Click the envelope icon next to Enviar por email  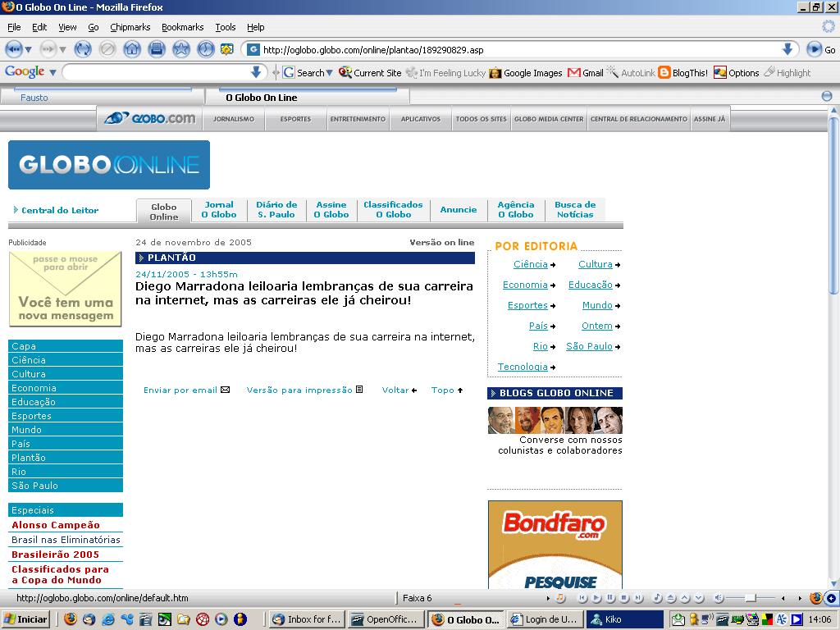click(x=226, y=390)
